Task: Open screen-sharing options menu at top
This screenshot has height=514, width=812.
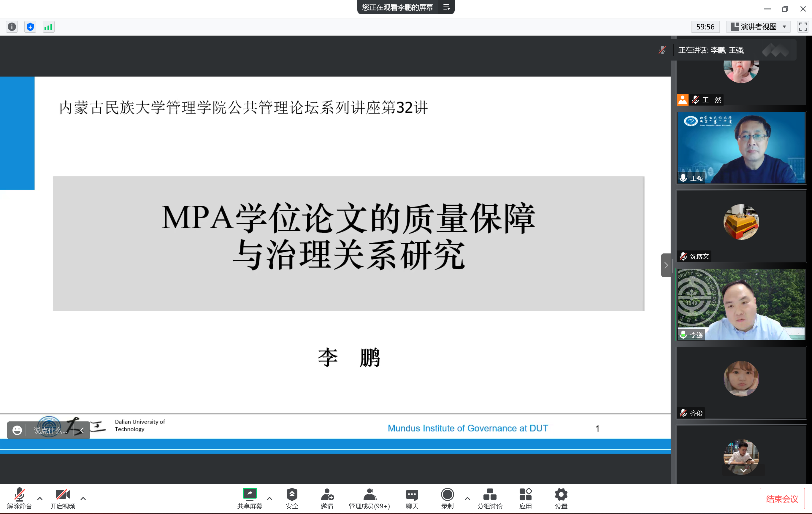Action: pos(446,7)
